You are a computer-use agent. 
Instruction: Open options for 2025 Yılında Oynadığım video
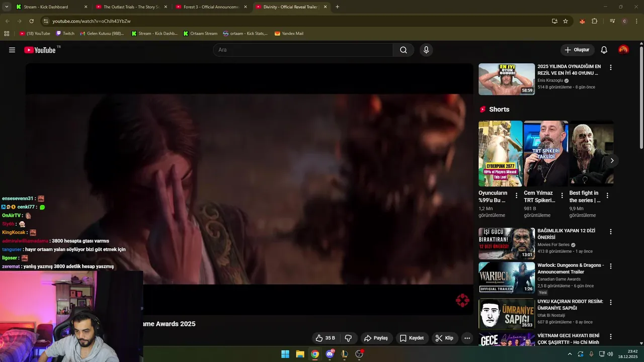611,67
